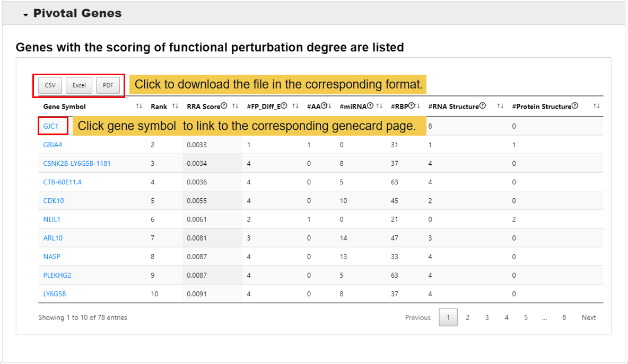Screen dimensions: 628x364
Task: Click the #Protein Structure help question icon
Action: pos(575,106)
